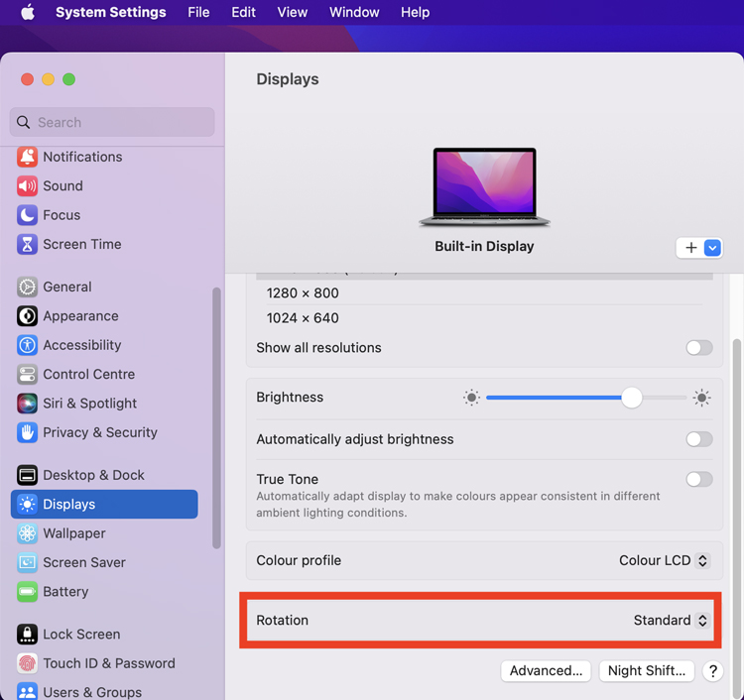Click the Brightness slider knob
The height and width of the screenshot is (700, 744).
(x=632, y=398)
